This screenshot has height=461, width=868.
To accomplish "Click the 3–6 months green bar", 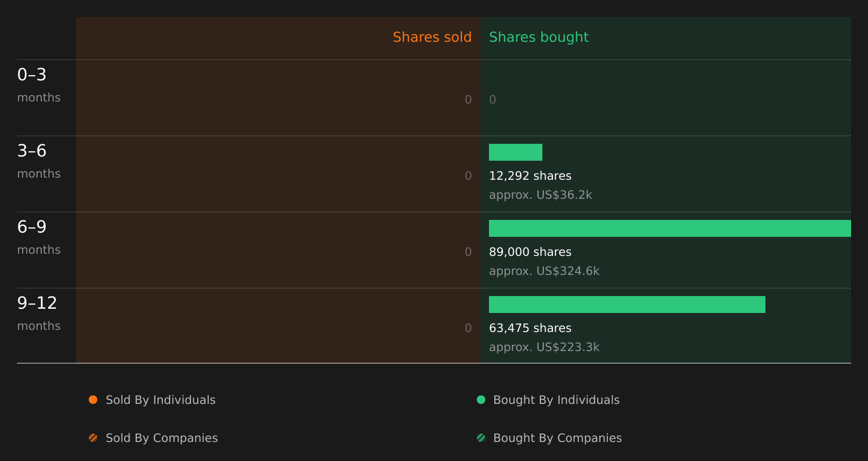I will coord(515,152).
